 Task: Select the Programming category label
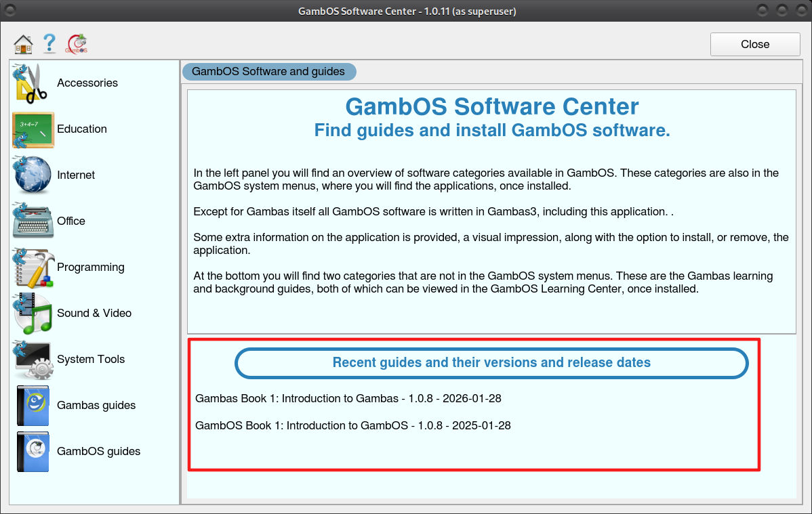(91, 267)
